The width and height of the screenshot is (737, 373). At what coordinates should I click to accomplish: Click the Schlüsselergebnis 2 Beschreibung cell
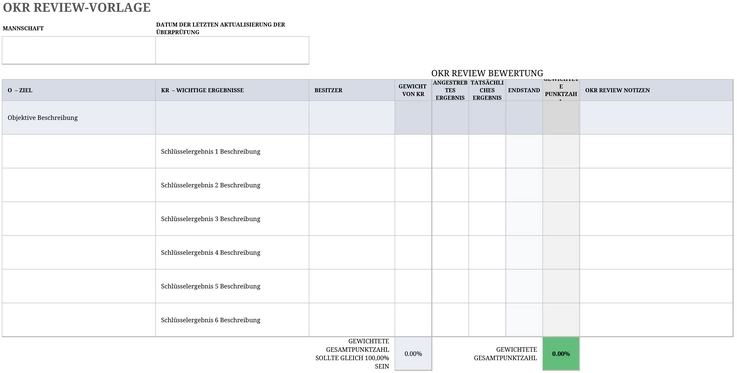click(x=232, y=185)
